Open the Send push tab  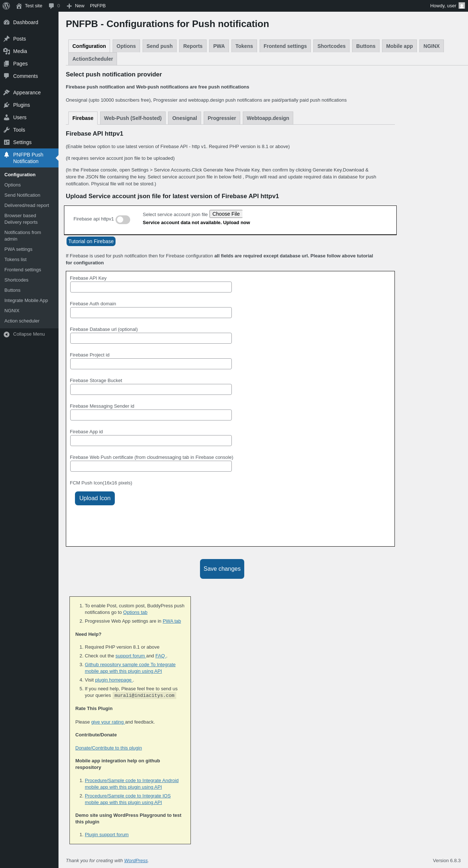click(159, 46)
